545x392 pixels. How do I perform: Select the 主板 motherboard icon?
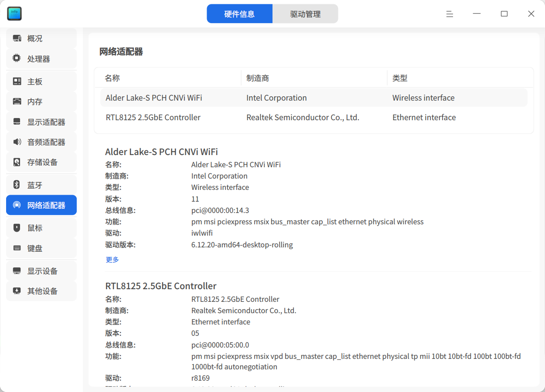17,81
